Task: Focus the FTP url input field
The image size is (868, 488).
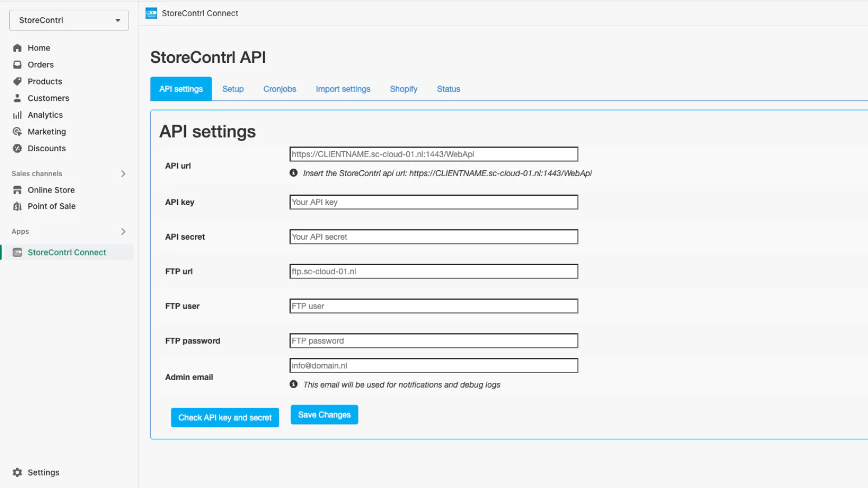Action: [434, 272]
